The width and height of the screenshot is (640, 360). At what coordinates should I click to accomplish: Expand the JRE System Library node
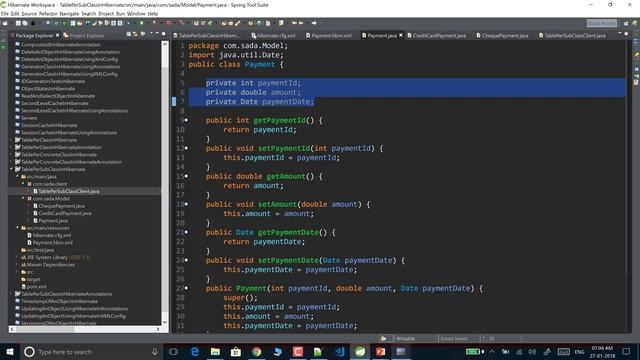tap(18, 257)
